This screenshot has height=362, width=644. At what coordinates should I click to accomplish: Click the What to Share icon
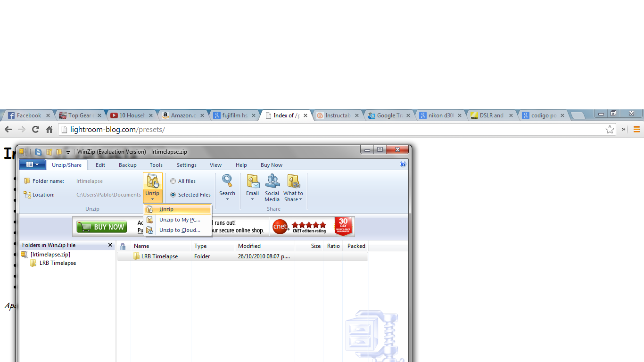pos(293,181)
